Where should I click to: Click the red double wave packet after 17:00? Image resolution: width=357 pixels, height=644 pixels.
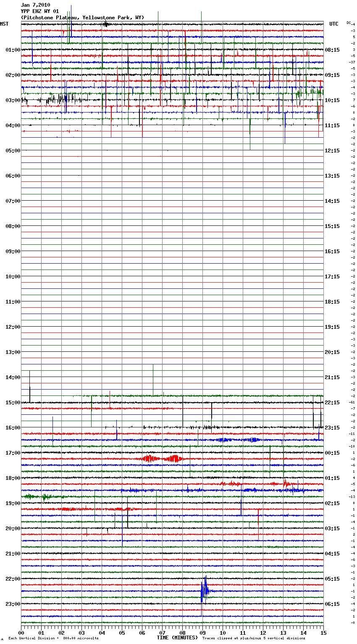[163, 459]
